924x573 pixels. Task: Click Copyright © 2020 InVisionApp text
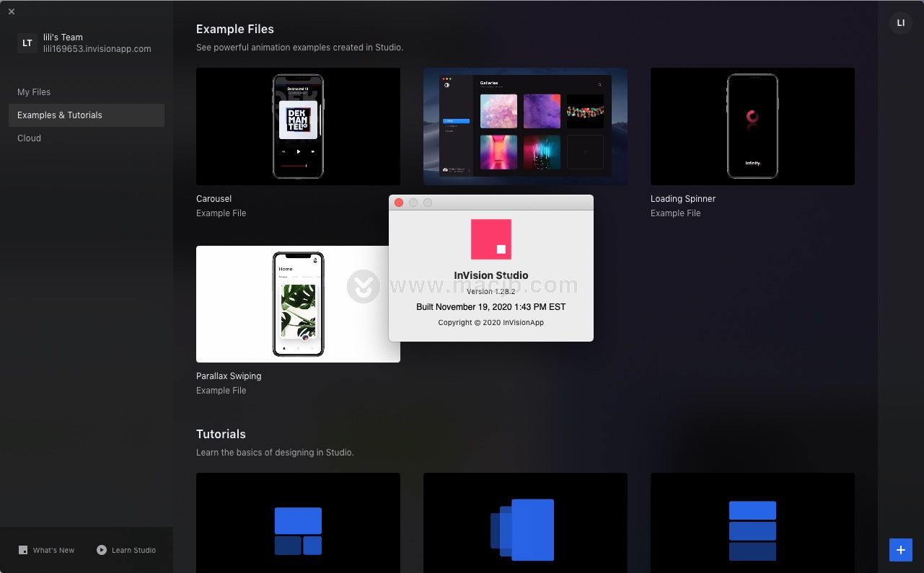pyautogui.click(x=491, y=322)
